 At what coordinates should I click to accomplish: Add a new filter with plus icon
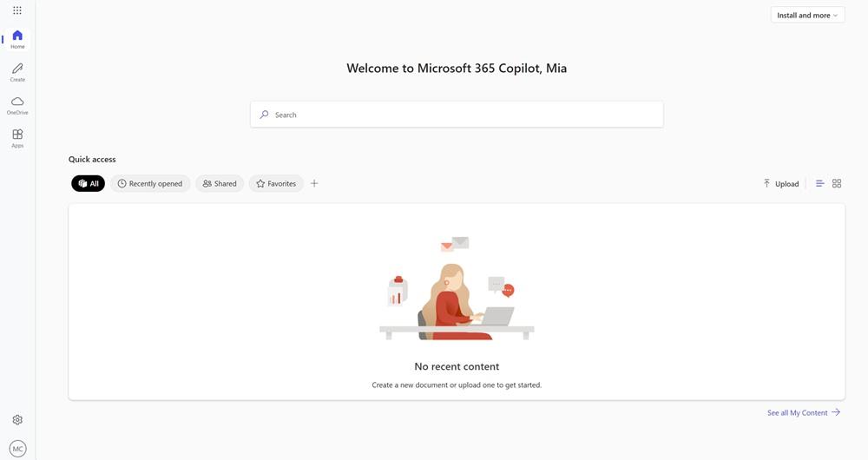314,184
